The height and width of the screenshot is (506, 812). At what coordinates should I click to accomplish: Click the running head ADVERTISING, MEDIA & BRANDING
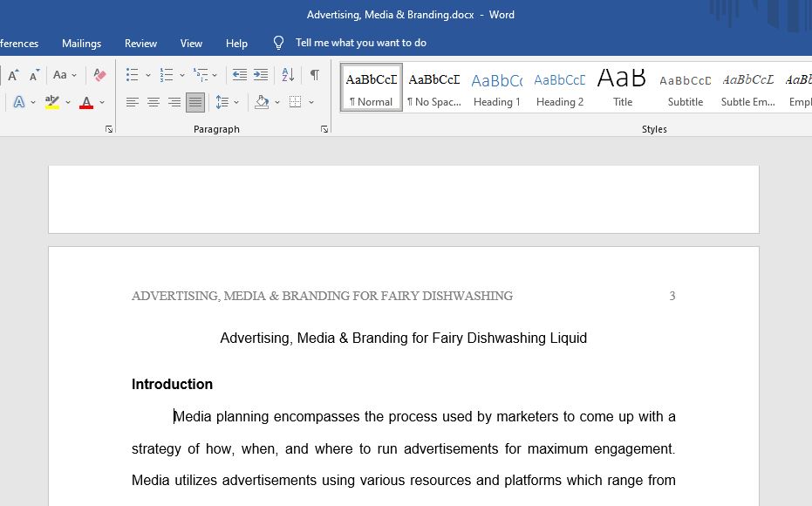click(x=322, y=296)
